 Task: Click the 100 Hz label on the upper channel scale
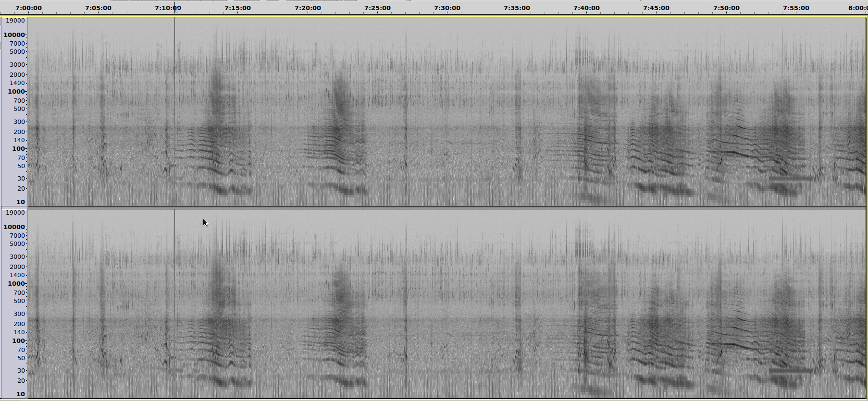[x=18, y=148]
